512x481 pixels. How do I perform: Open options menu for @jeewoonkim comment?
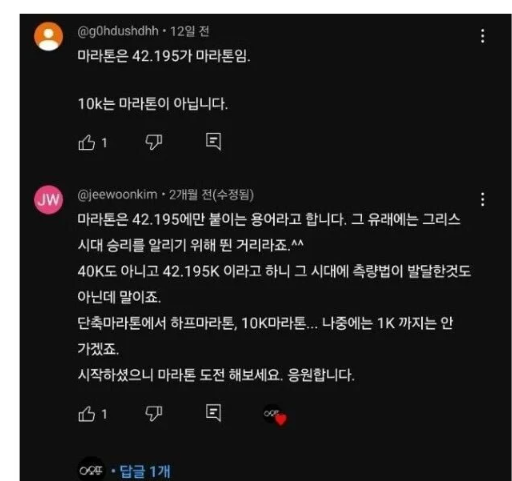[482, 199]
